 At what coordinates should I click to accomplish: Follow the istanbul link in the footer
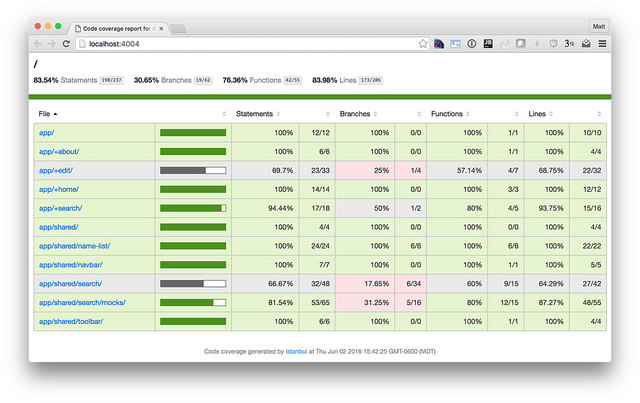(296, 351)
